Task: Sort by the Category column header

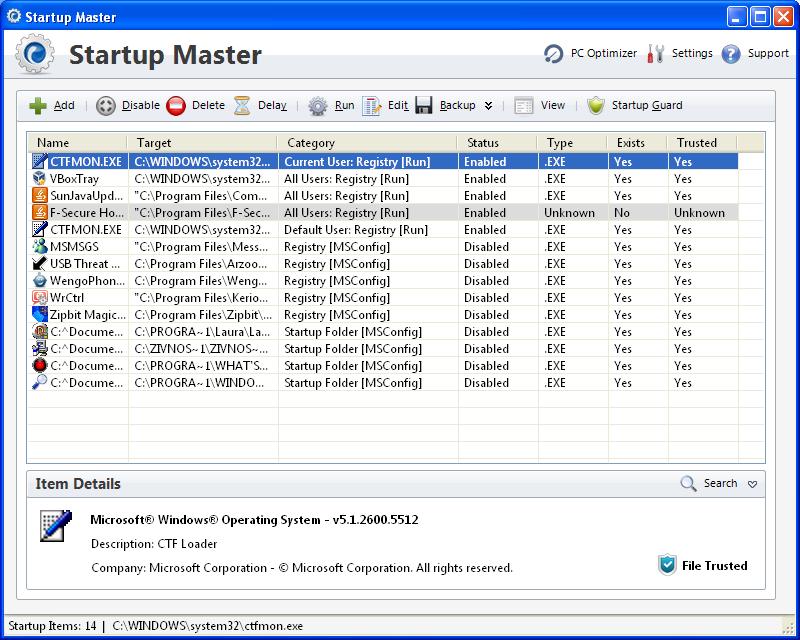Action: [367, 143]
